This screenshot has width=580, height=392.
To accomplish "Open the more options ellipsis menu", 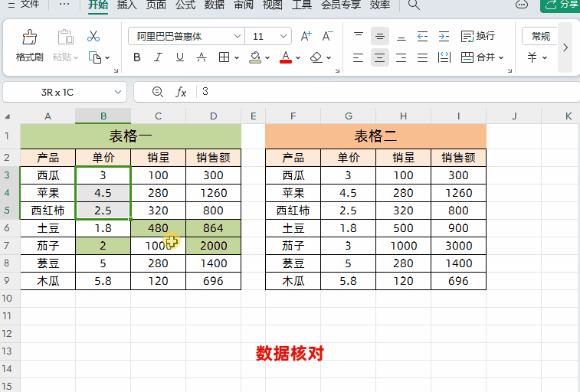I will (64, 5).
